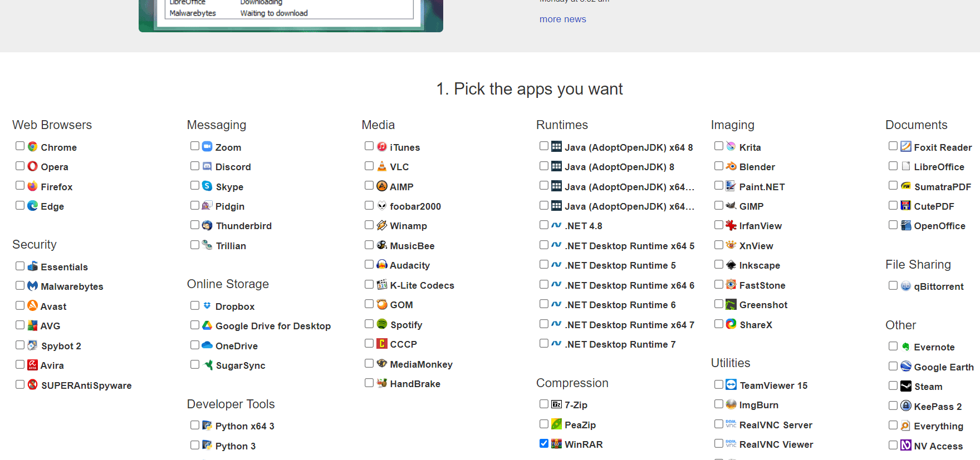Click the Steam icon

click(906, 386)
